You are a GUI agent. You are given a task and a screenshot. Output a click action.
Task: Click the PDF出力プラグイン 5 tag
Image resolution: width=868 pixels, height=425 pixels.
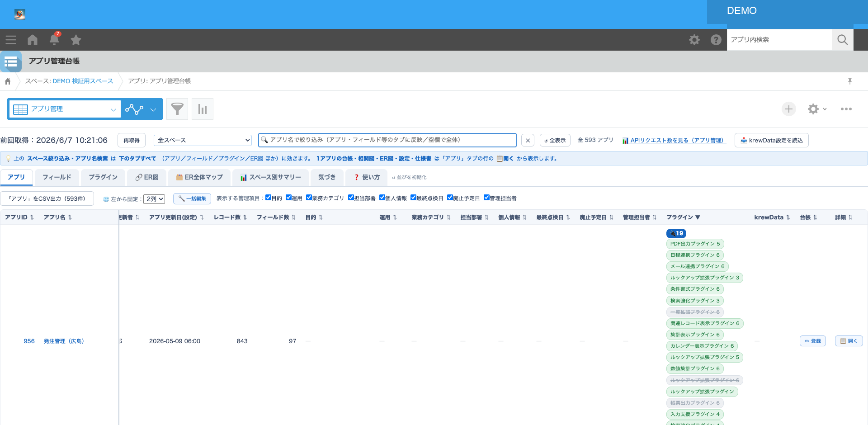pyautogui.click(x=695, y=244)
